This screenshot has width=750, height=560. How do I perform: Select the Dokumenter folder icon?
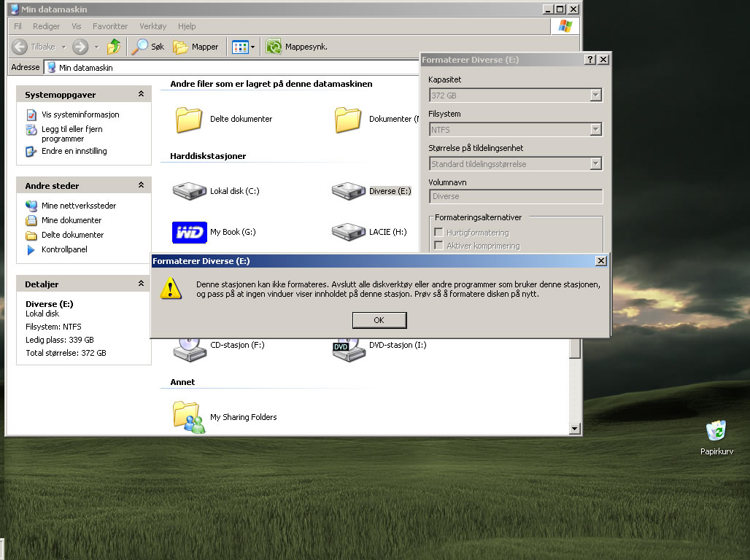pos(348,119)
